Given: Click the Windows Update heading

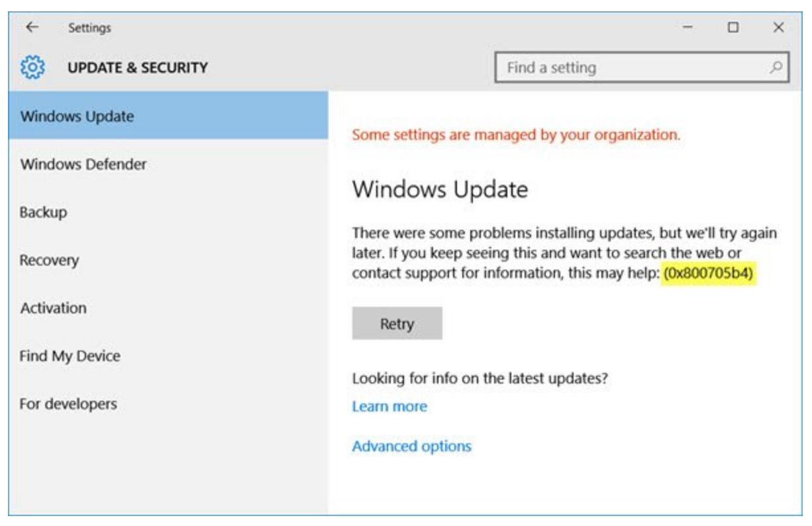Looking at the screenshot, I should click(x=440, y=189).
